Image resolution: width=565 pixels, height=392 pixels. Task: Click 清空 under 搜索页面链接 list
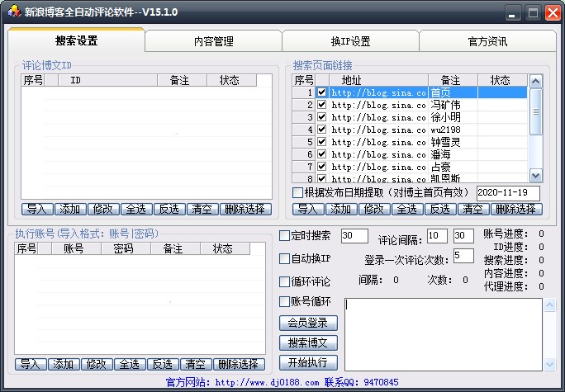coord(473,209)
